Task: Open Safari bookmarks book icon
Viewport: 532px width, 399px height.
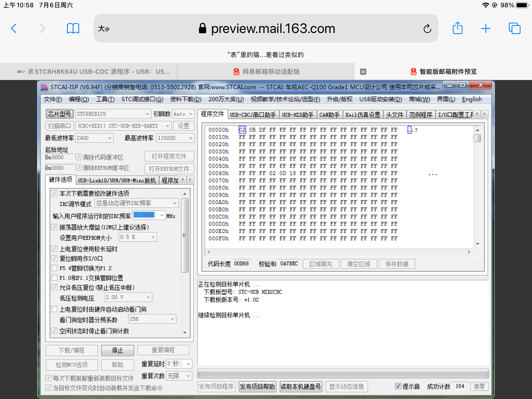Action: [x=73, y=28]
